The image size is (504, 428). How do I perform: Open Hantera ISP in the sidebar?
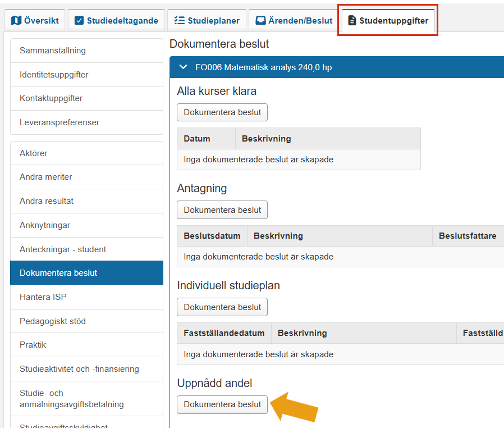87,297
